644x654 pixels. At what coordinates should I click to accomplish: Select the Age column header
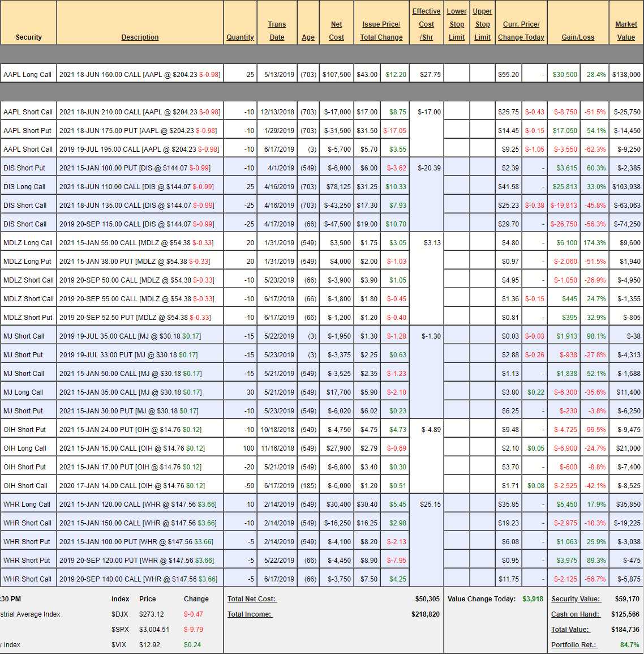click(308, 37)
